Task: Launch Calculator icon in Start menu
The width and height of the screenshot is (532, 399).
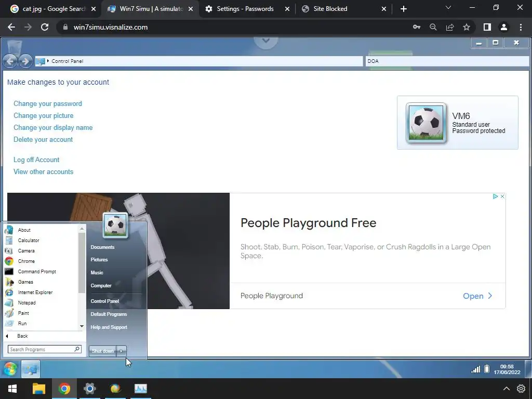Action: 9,240
